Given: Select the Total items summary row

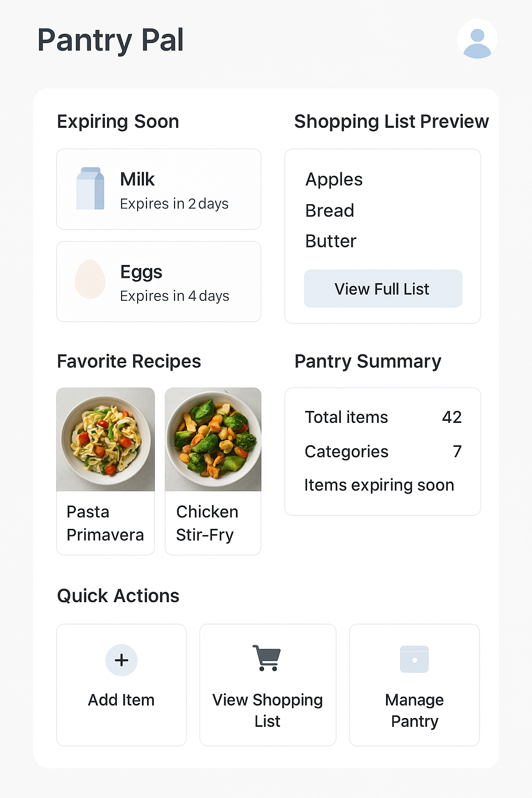Looking at the screenshot, I should pos(383,417).
